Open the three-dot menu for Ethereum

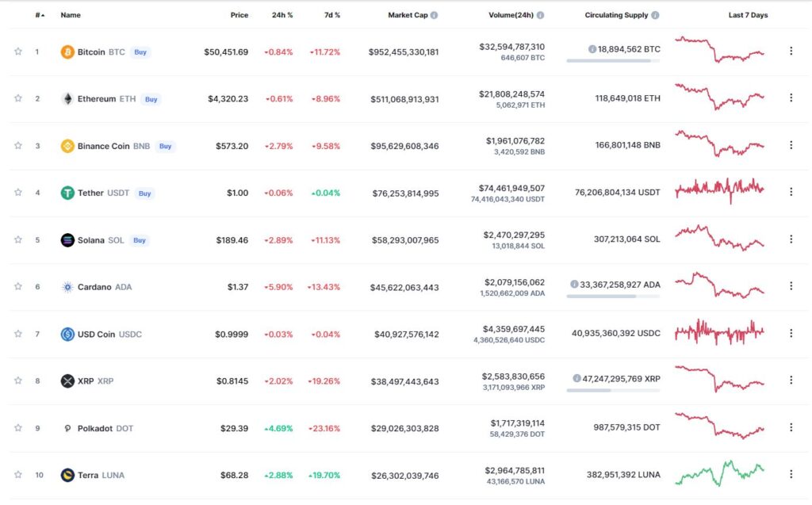791,98
